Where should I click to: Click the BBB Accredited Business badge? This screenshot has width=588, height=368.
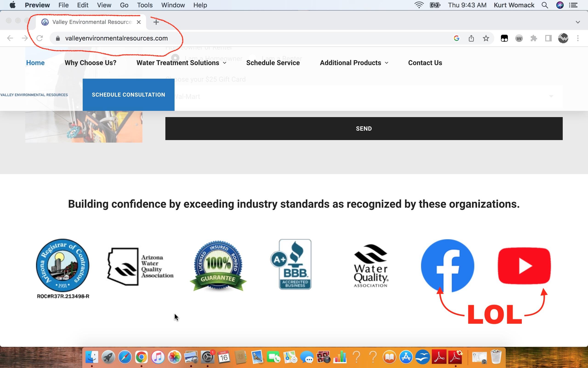pyautogui.click(x=291, y=264)
